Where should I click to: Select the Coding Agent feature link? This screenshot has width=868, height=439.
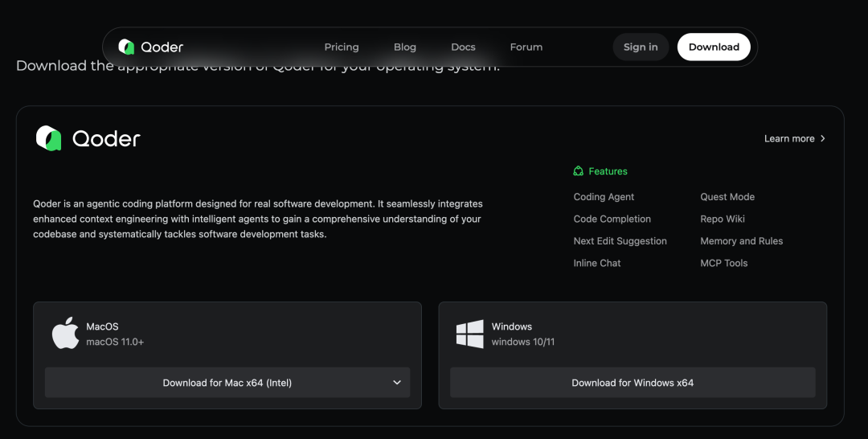[604, 196]
